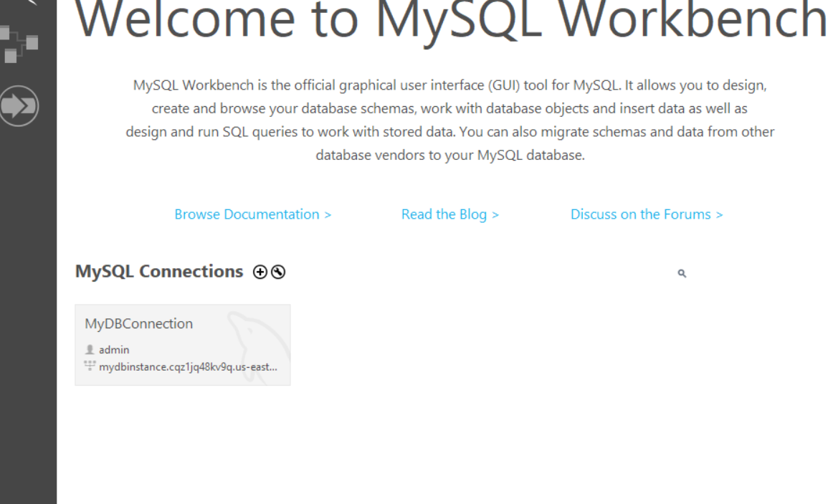Open Read the Blog link
The width and height of the screenshot is (828, 504).
tap(450, 214)
